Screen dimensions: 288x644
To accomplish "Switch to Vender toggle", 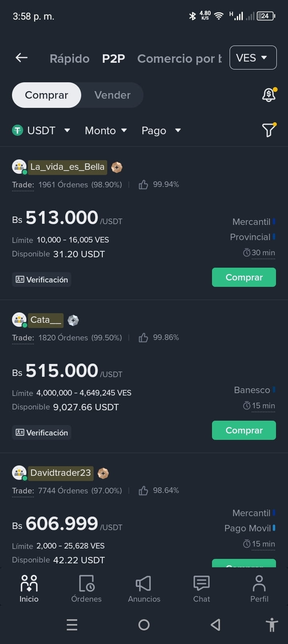I will point(112,95).
